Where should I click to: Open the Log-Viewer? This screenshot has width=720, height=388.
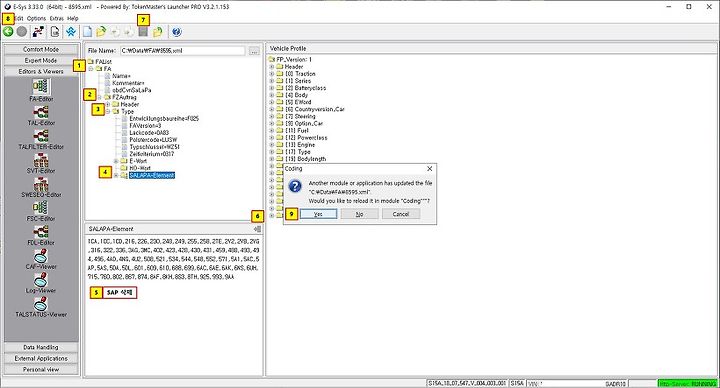coord(41,283)
